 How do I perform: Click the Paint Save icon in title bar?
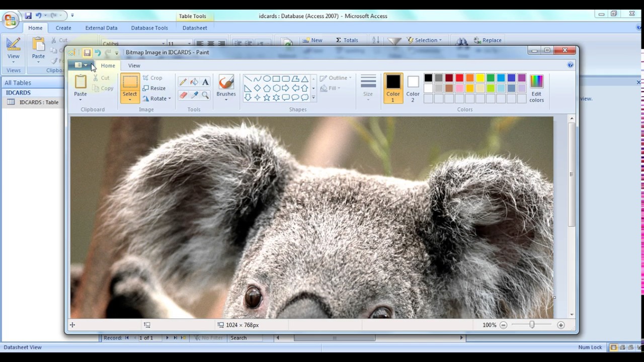(x=87, y=52)
